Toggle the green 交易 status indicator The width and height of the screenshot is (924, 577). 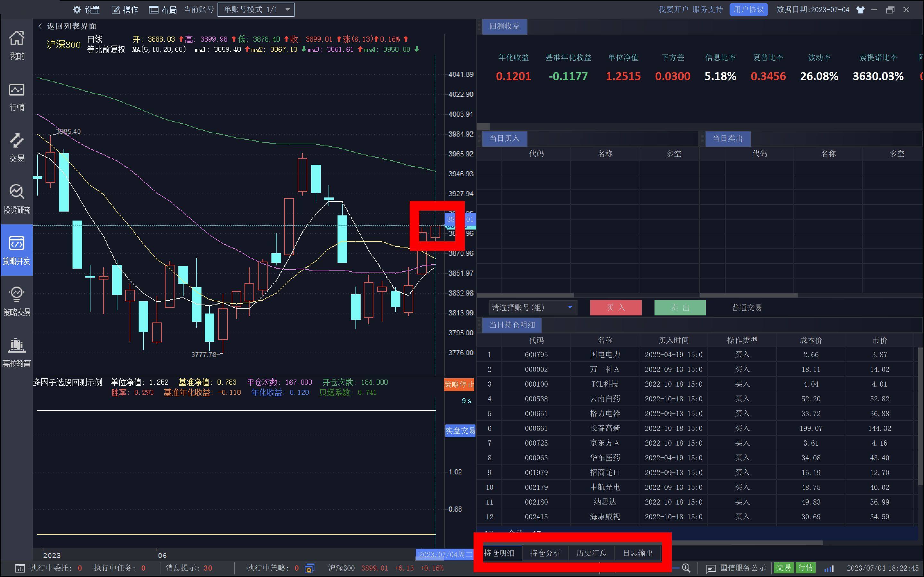click(x=783, y=568)
